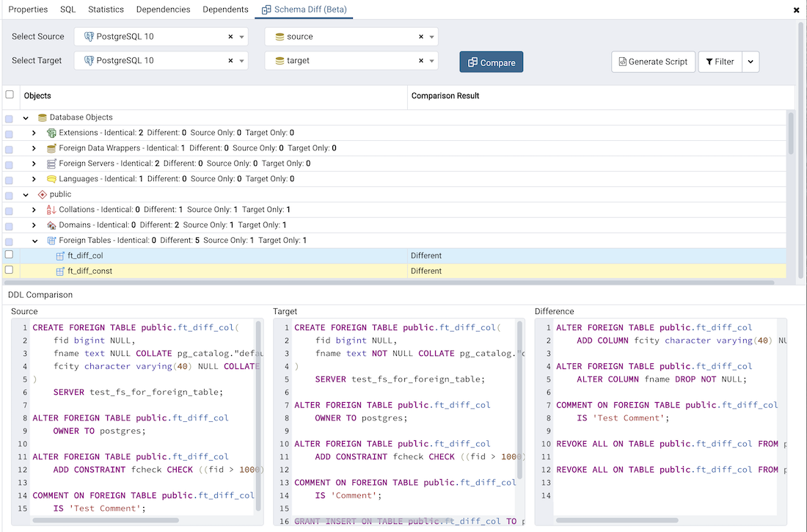This screenshot has width=807, height=532.
Task: Click the Languages node icon
Action: 51,179
